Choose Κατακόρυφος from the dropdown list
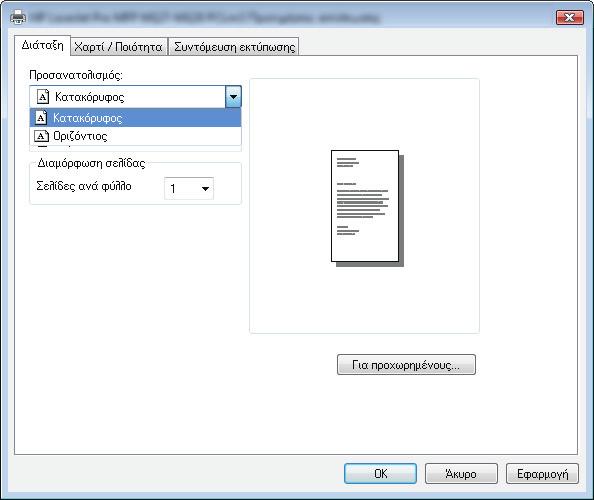594x500 pixels. click(x=135, y=117)
